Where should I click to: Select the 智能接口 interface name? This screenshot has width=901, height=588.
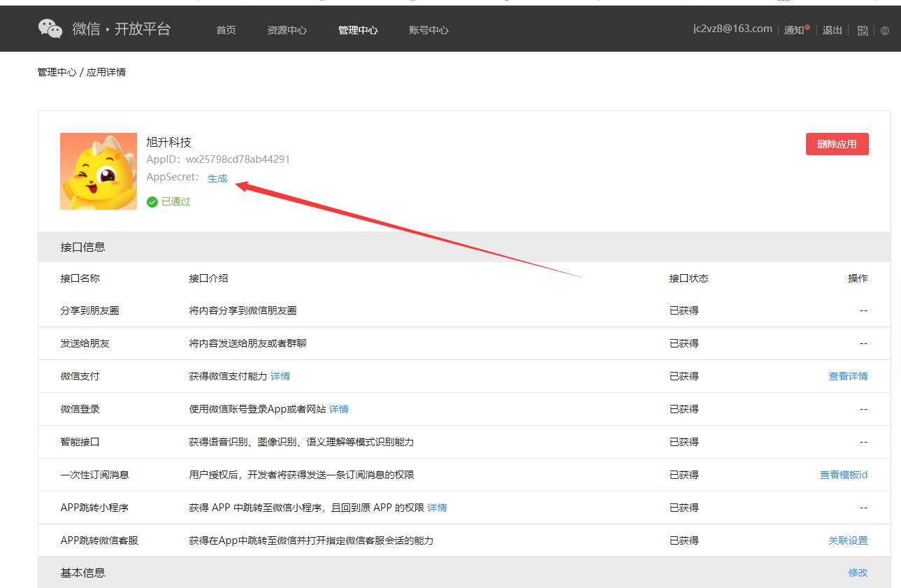click(80, 442)
